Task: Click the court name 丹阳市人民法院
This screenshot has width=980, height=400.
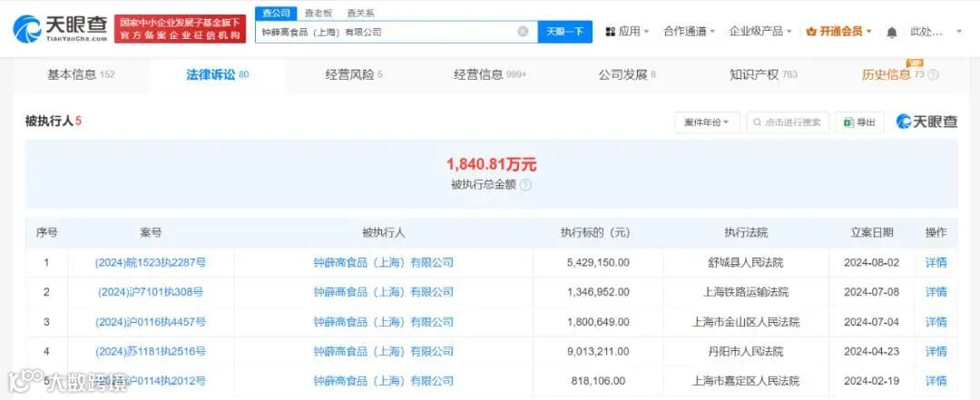Action: click(x=746, y=352)
